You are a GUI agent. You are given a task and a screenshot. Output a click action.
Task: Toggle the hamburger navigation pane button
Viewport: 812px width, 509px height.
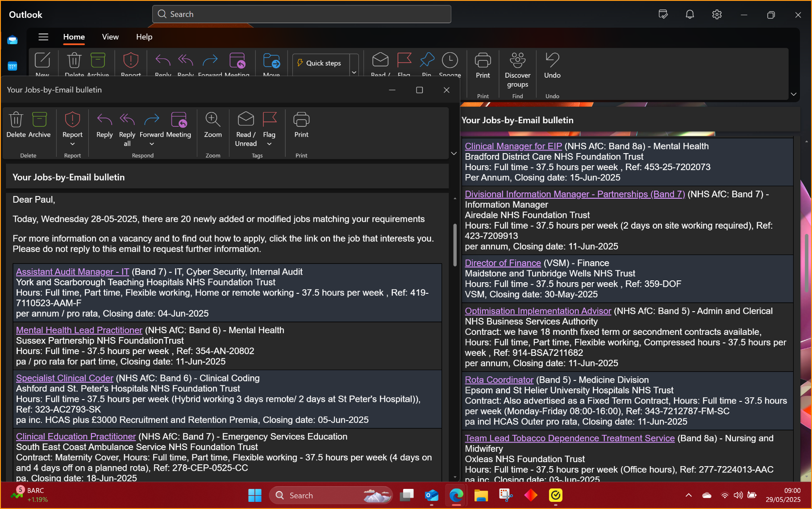(x=43, y=37)
